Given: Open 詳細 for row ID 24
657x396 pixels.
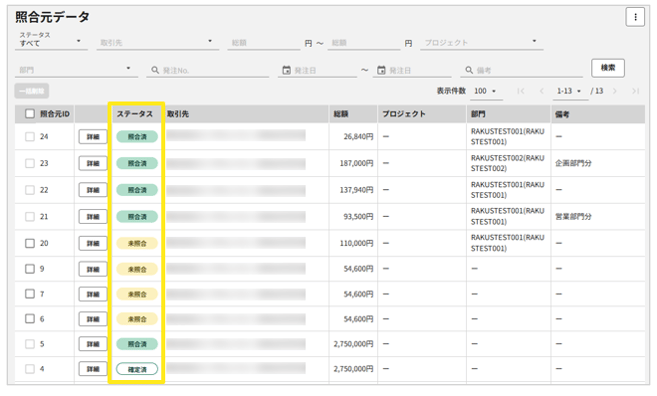Looking at the screenshot, I should pos(93,137).
